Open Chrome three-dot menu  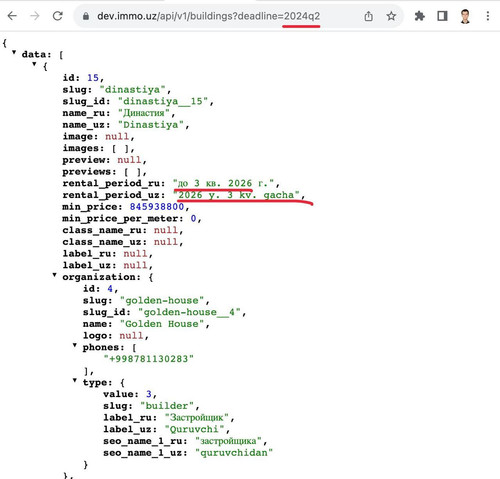point(488,16)
